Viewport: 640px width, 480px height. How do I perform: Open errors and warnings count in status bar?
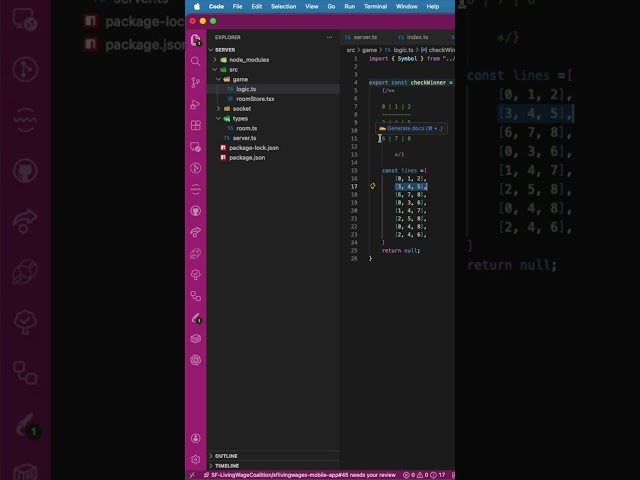tap(424, 475)
